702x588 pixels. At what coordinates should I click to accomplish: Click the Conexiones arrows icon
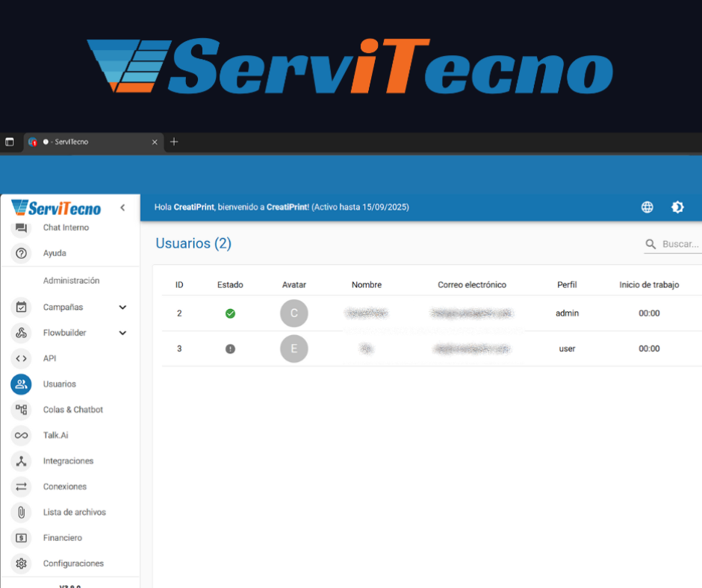[21, 487]
